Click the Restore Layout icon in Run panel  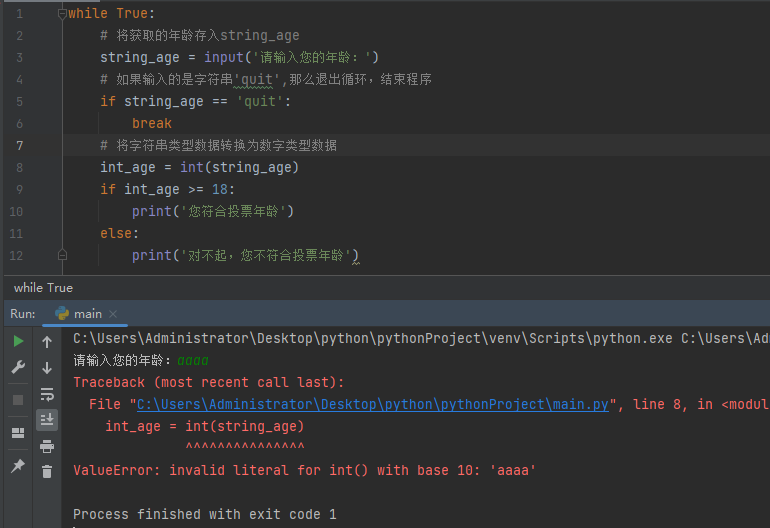[18, 433]
